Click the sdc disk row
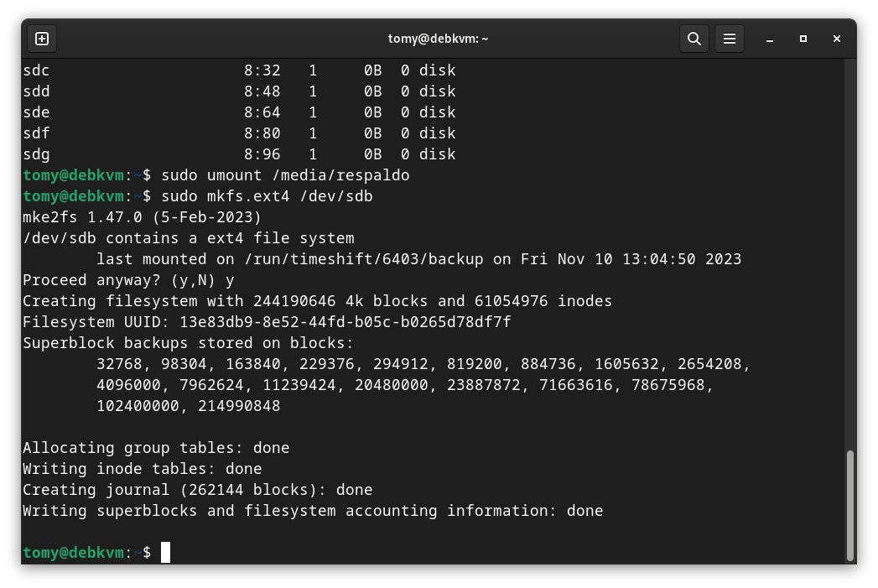 pyautogui.click(x=239, y=70)
